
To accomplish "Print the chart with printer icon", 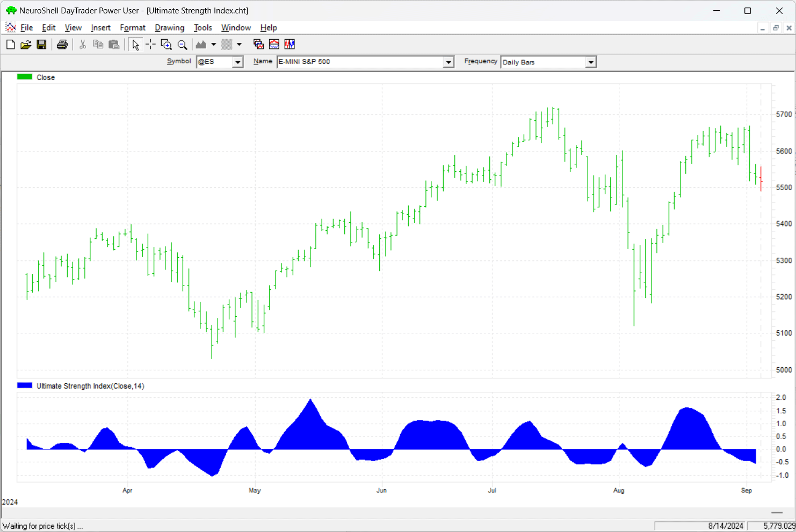I will [x=62, y=45].
